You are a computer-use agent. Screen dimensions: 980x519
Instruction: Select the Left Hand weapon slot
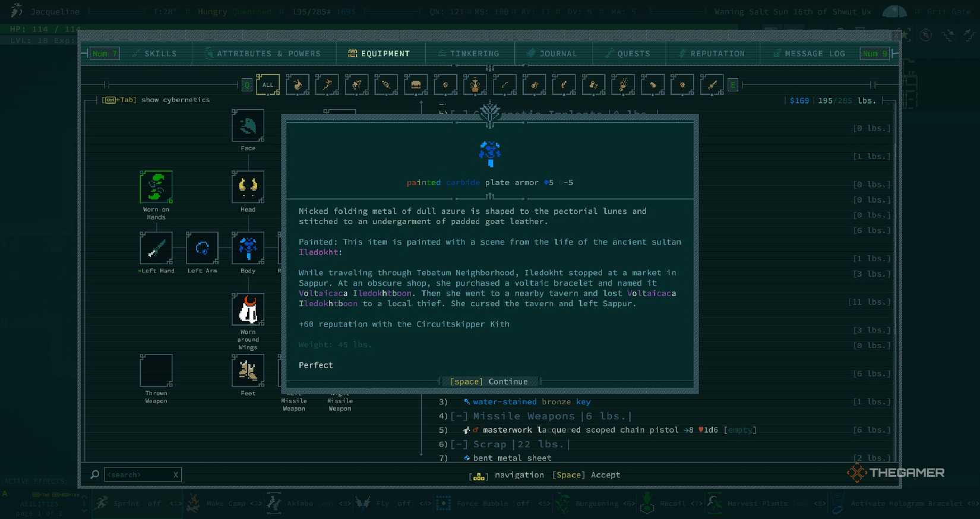pyautogui.click(x=156, y=248)
